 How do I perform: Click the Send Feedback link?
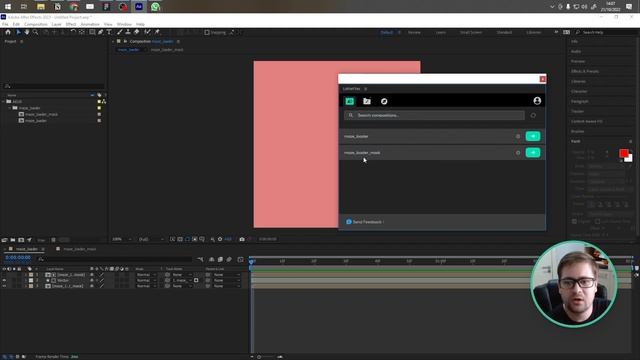(367, 222)
